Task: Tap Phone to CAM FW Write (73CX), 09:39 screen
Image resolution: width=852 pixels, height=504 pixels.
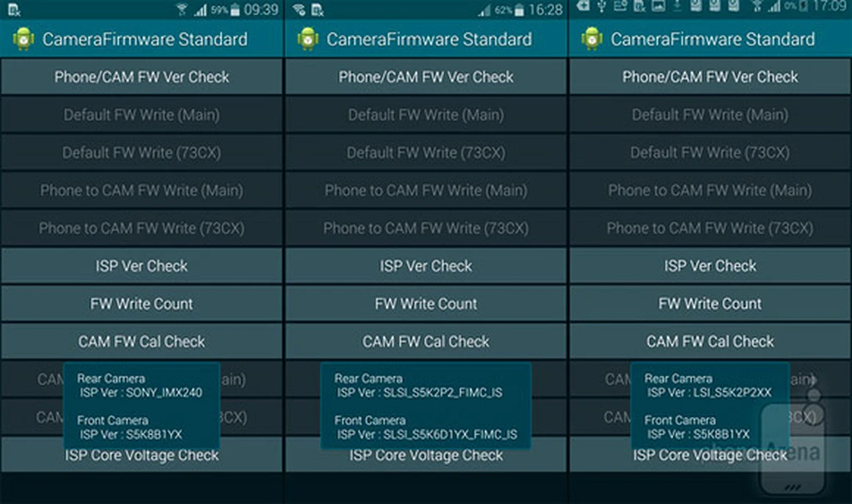Action: pyautogui.click(x=141, y=228)
